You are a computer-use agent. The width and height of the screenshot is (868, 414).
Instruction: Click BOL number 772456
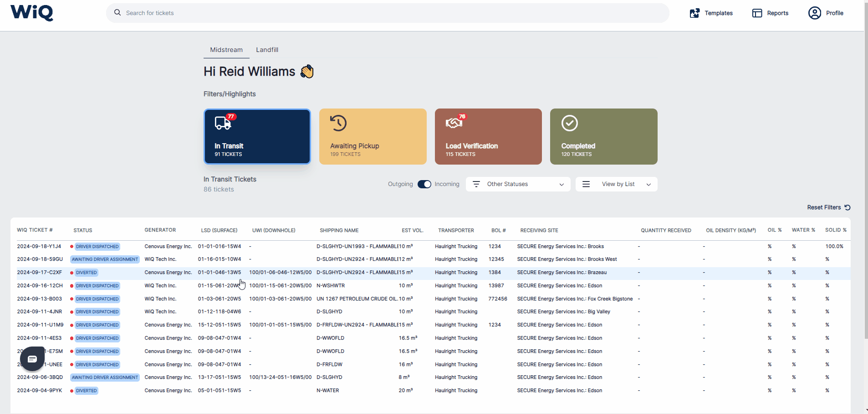(498, 299)
